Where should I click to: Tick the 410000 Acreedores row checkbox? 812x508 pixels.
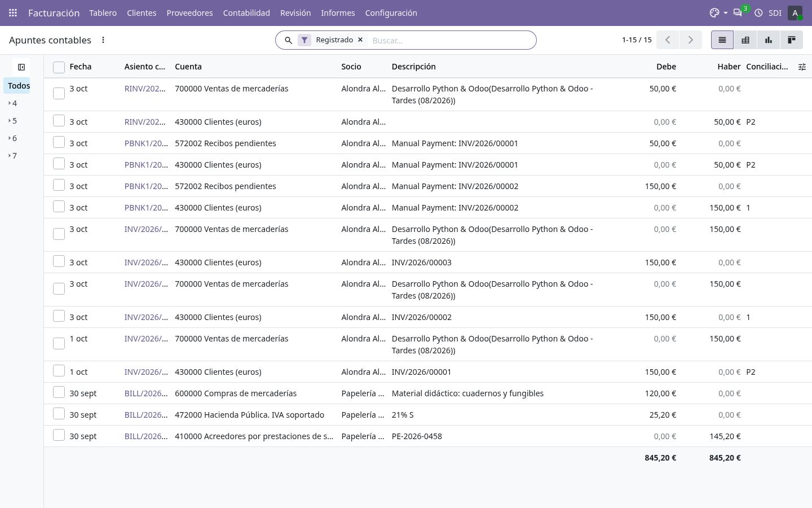click(59, 435)
